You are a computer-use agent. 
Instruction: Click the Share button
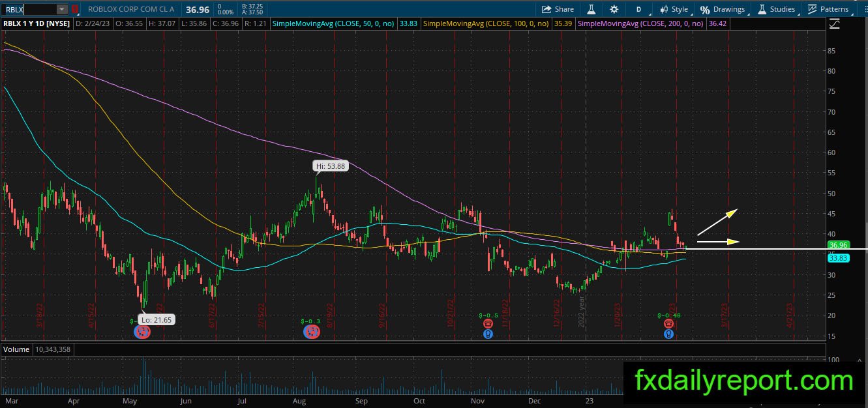coord(558,9)
